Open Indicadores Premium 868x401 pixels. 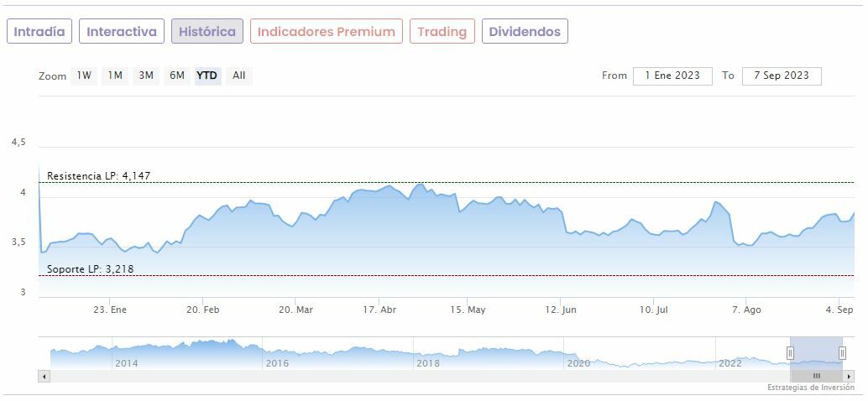point(326,32)
